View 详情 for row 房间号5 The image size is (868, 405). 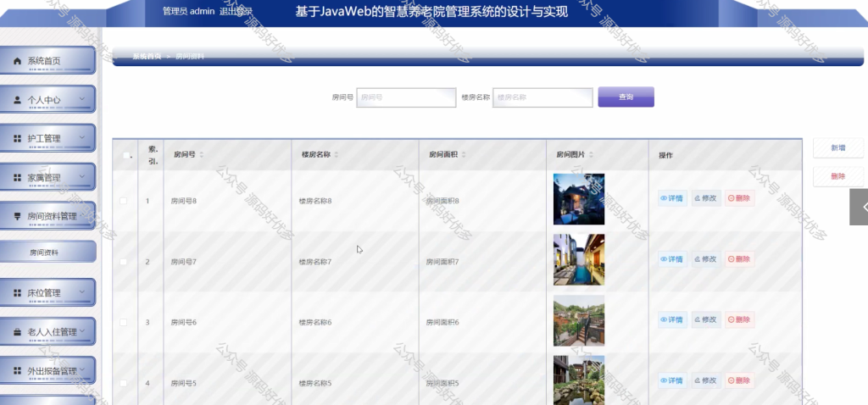click(x=672, y=380)
